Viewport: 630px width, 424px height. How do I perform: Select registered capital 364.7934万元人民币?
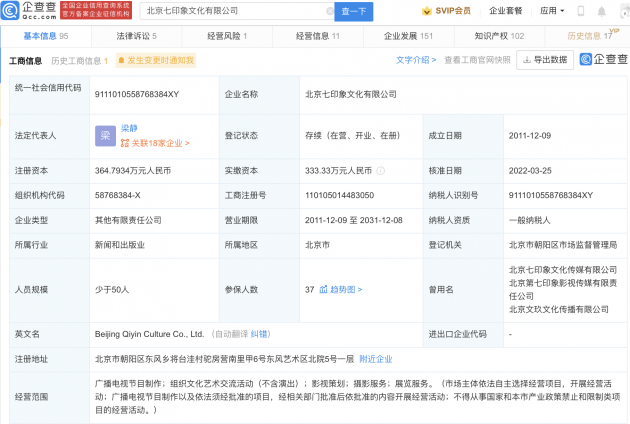(x=133, y=171)
